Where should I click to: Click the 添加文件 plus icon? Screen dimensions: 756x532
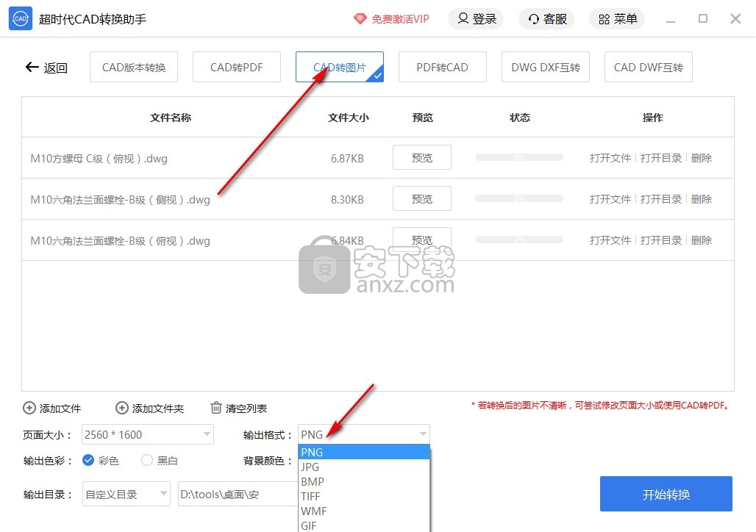click(29, 408)
